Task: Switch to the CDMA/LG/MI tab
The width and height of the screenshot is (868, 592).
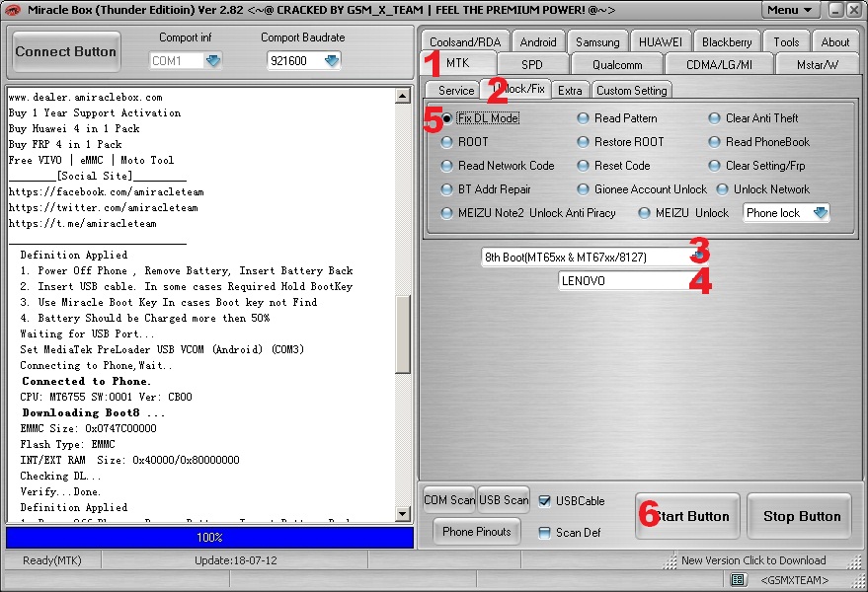Action: click(x=719, y=65)
